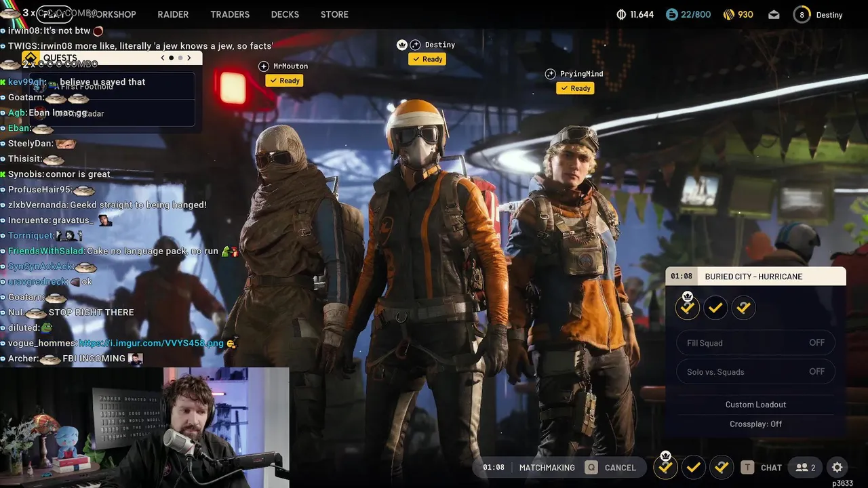The image size is (868, 488).
Task: Click the yellow striped currency icon beside 930
Action: click(729, 14)
